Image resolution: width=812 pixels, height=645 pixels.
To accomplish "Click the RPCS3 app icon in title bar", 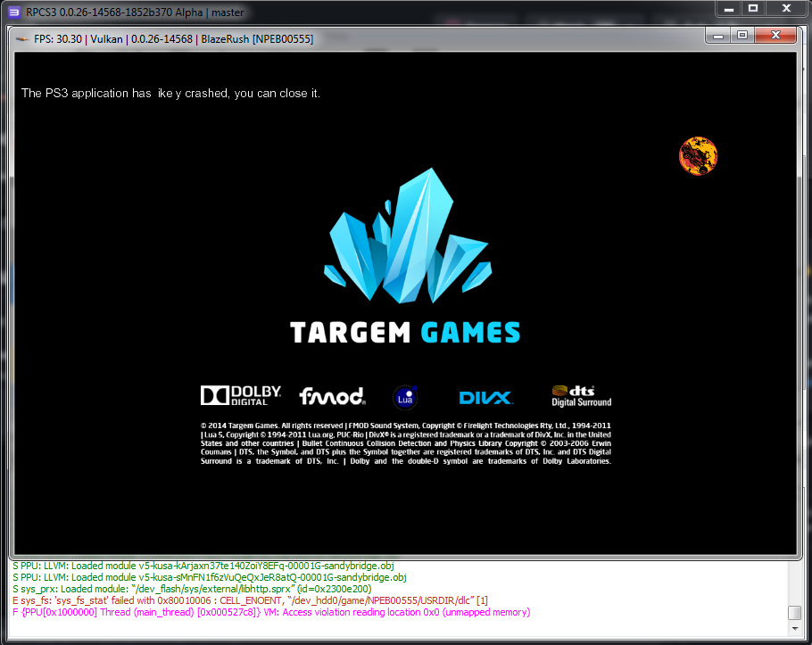I will (x=14, y=12).
